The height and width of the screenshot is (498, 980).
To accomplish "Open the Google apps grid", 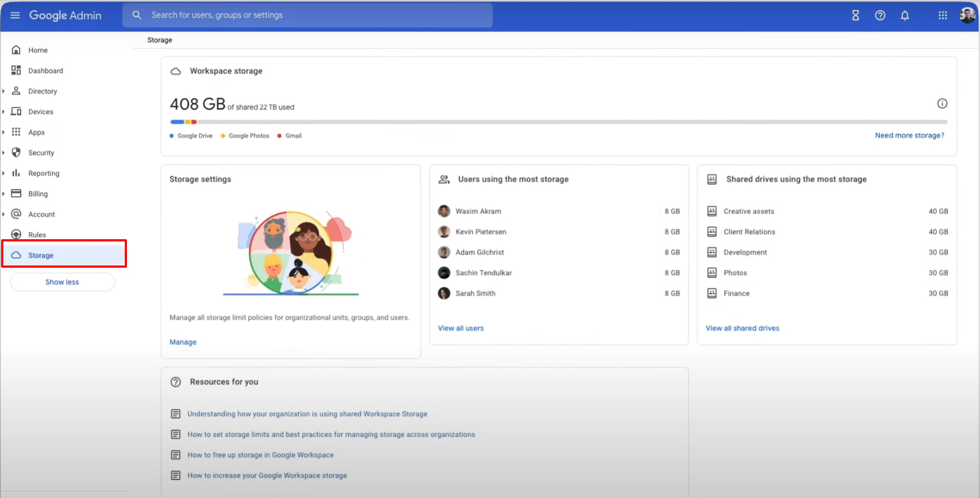I will tap(943, 16).
